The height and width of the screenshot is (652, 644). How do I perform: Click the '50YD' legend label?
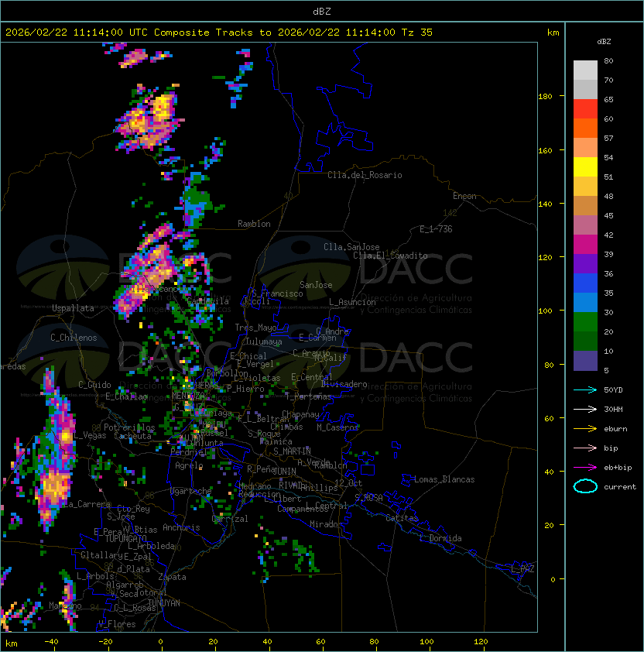[x=613, y=389]
